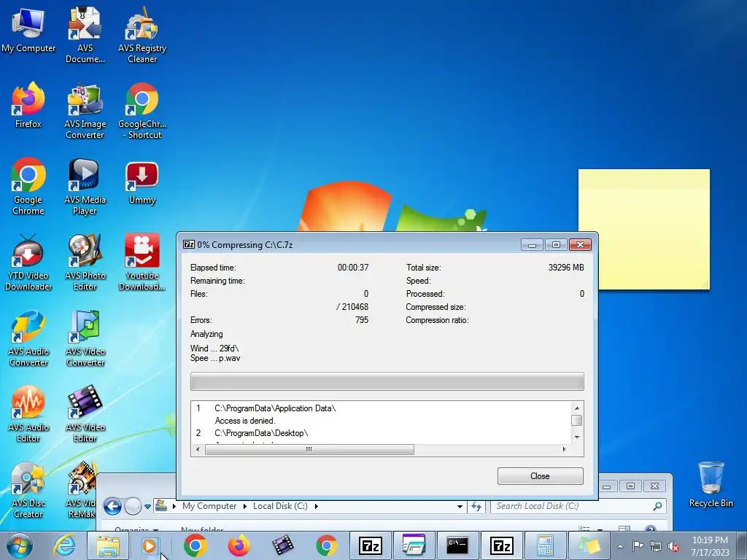Click the yellow sticky note
Screen dimensions: 747x560
click(644, 229)
